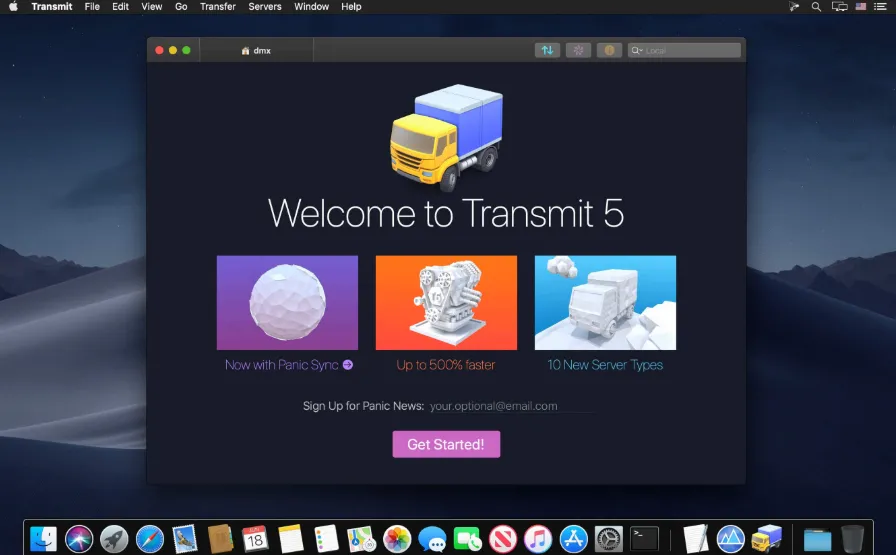Open Calendar icon showing 18
The image size is (896, 555).
coord(255,538)
